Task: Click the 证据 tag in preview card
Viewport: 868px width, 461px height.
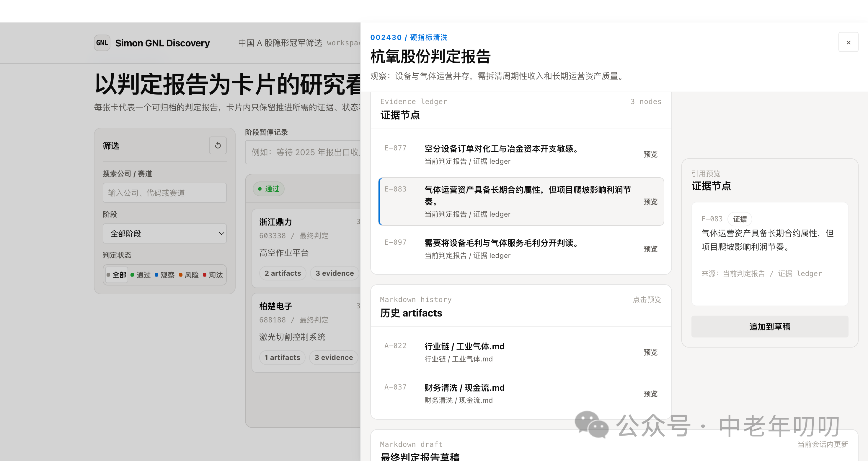Action: (x=740, y=219)
